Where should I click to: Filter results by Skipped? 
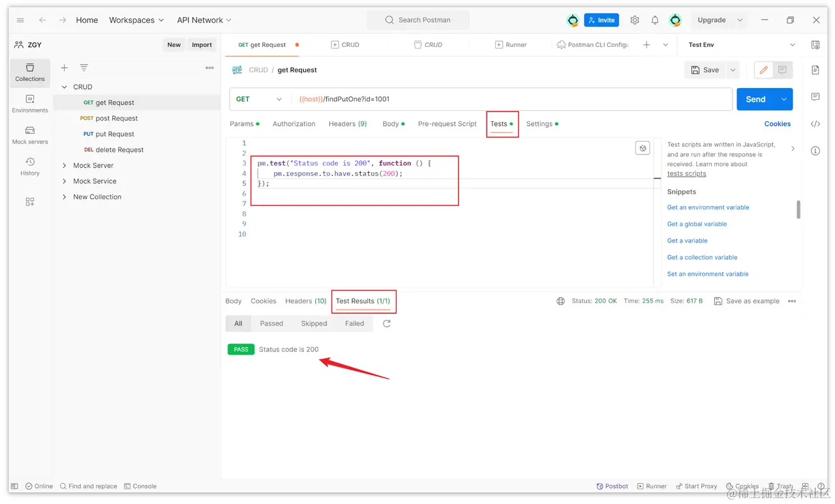click(x=314, y=323)
